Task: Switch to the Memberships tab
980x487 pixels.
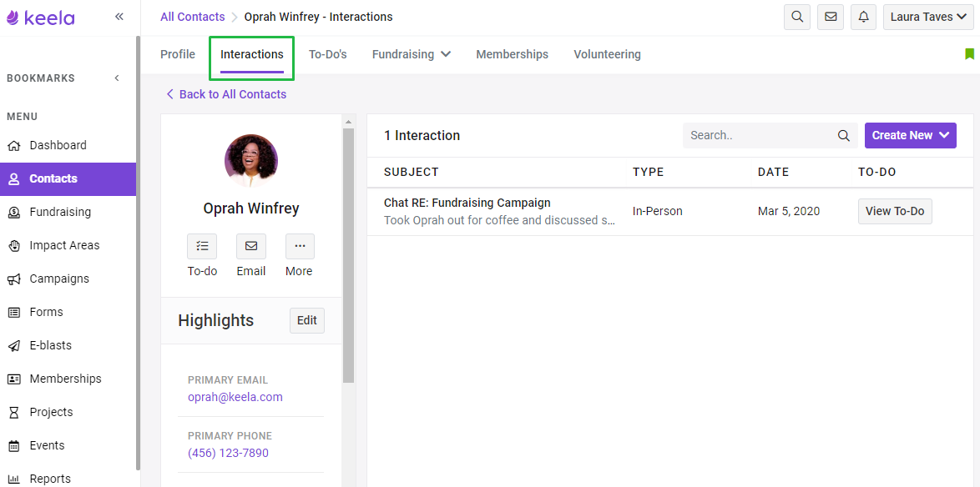Action: pos(512,54)
